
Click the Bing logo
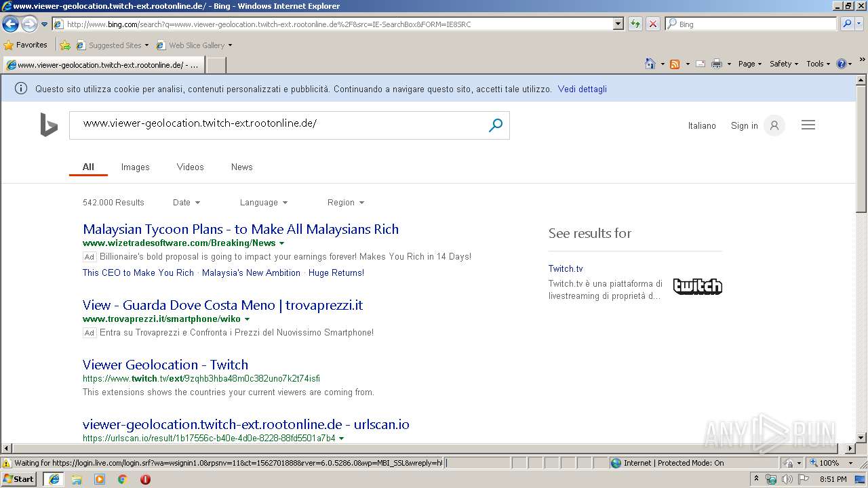[x=49, y=125]
